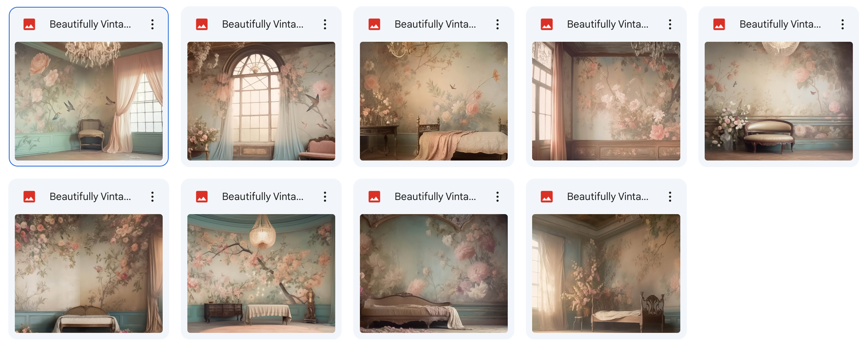The width and height of the screenshot is (868, 348).
Task: Select thumbnail with rounded sofa and flower bouquet
Action: click(778, 101)
